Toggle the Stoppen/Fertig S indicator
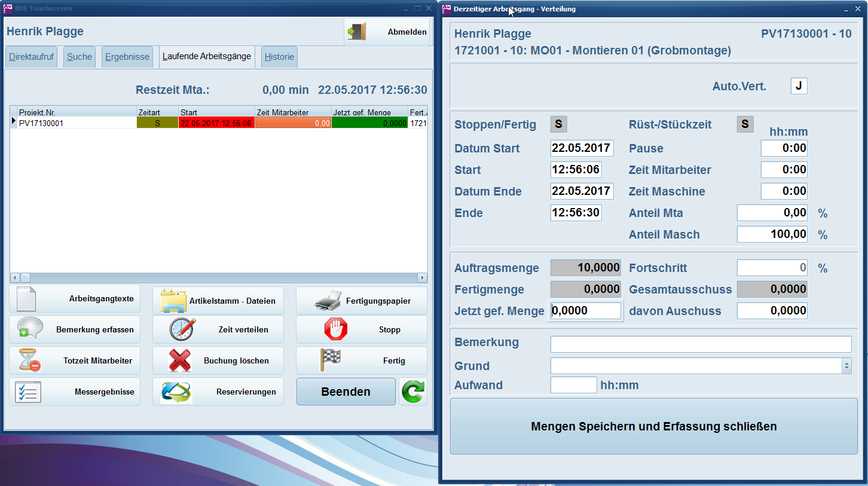 [x=558, y=124]
